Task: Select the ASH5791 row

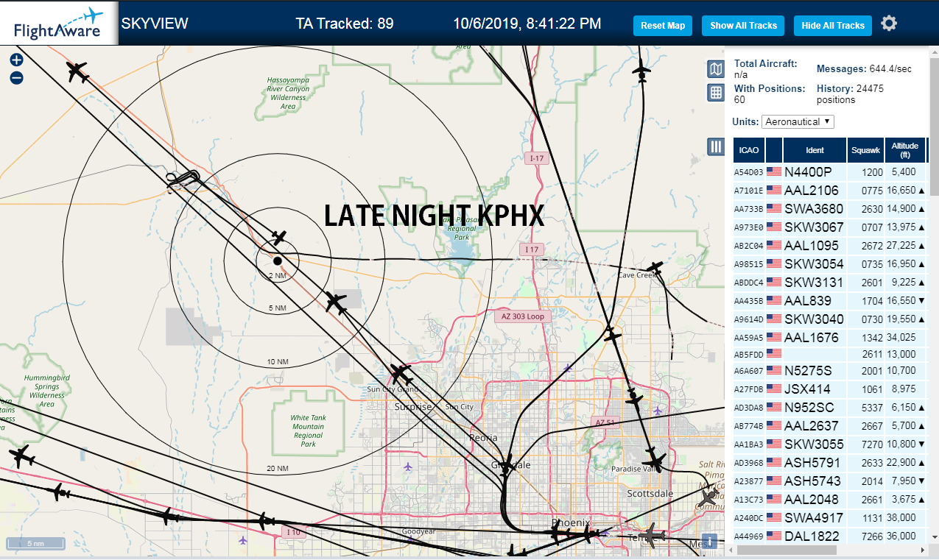Action: point(830,463)
